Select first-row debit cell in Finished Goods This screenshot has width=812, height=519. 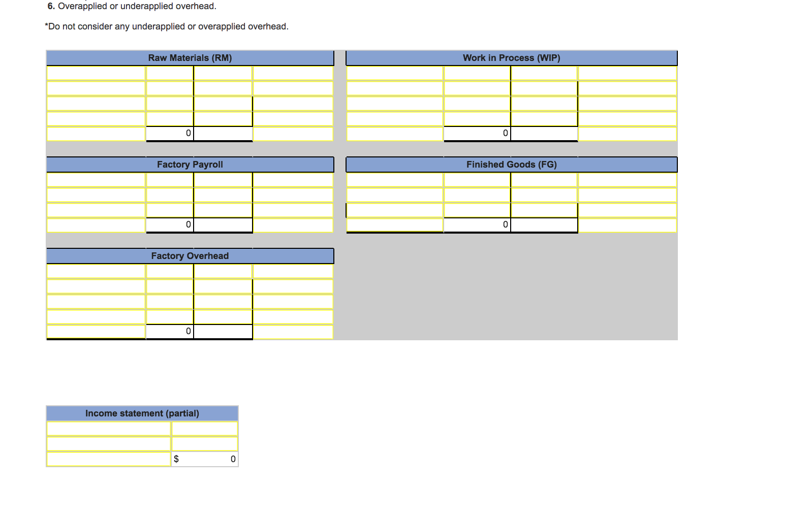point(477,180)
